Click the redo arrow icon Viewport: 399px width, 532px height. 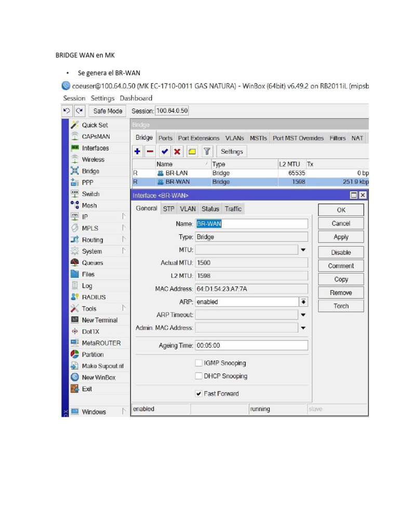(x=79, y=111)
